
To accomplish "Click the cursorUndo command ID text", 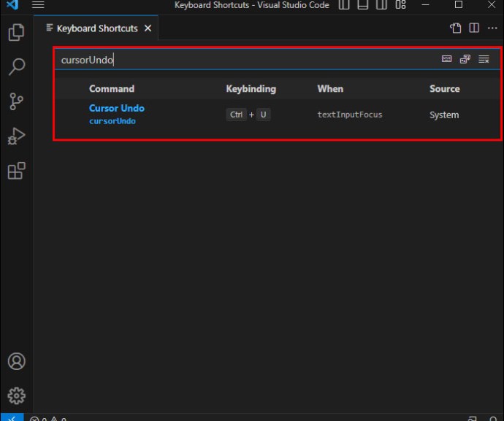I will tap(112, 121).
